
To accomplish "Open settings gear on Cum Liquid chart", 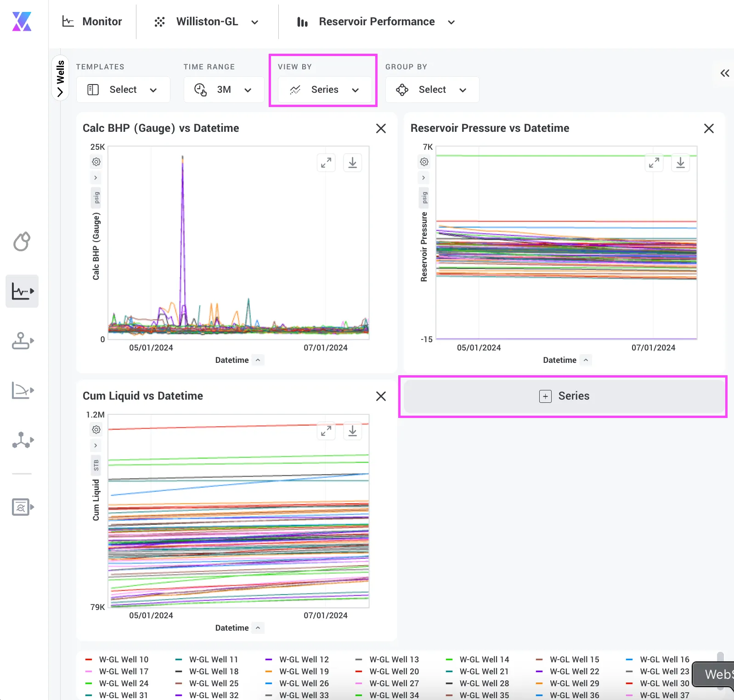I will [96, 429].
